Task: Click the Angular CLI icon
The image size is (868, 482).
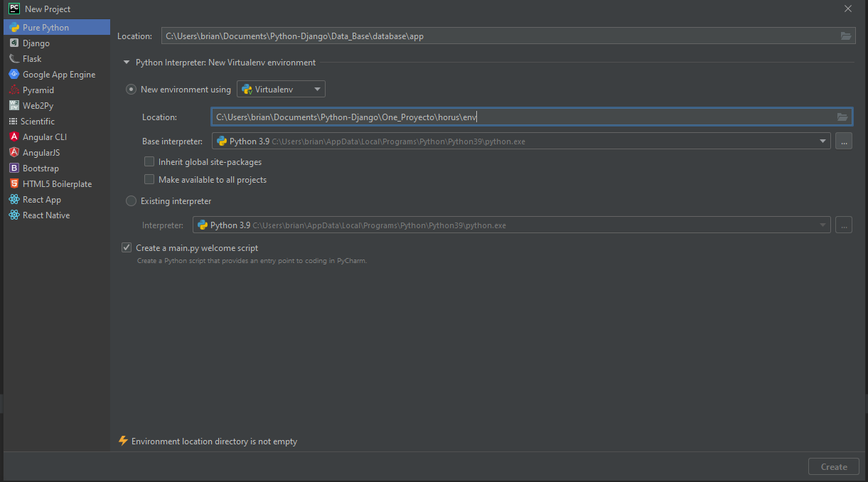Action: coord(14,137)
